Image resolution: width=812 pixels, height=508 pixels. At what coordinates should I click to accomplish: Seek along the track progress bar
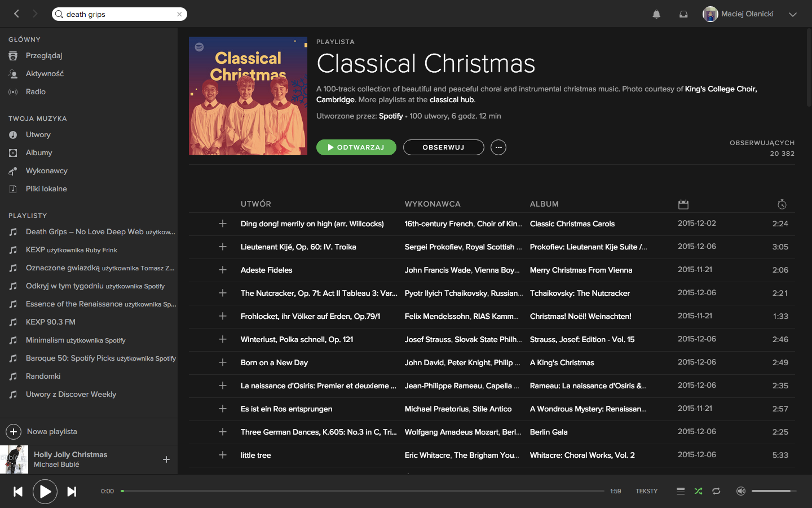[363, 491]
